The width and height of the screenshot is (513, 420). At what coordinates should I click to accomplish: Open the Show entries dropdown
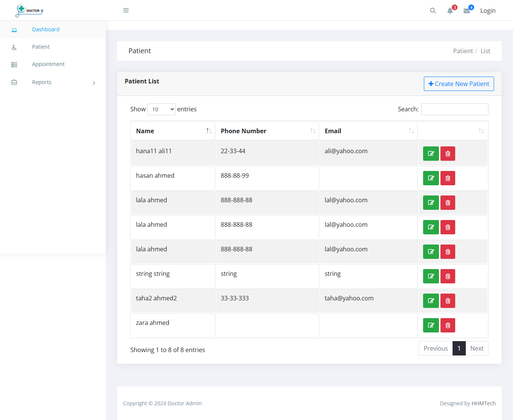161,109
